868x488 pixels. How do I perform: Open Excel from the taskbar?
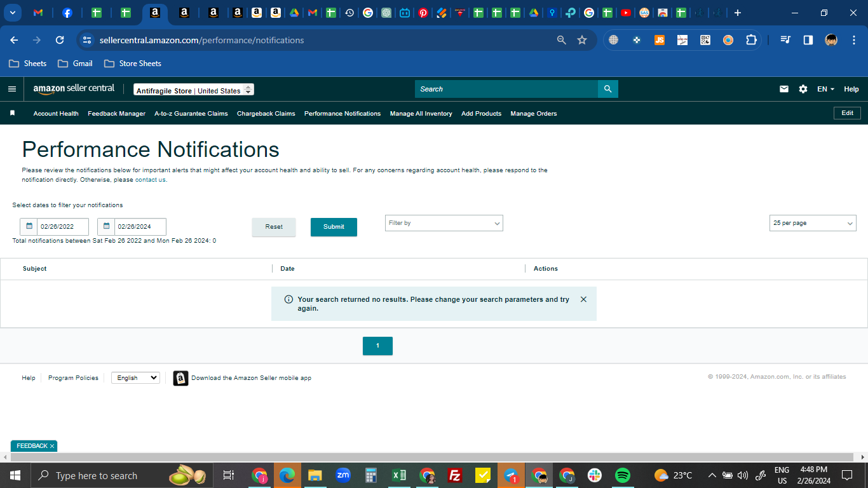point(399,475)
